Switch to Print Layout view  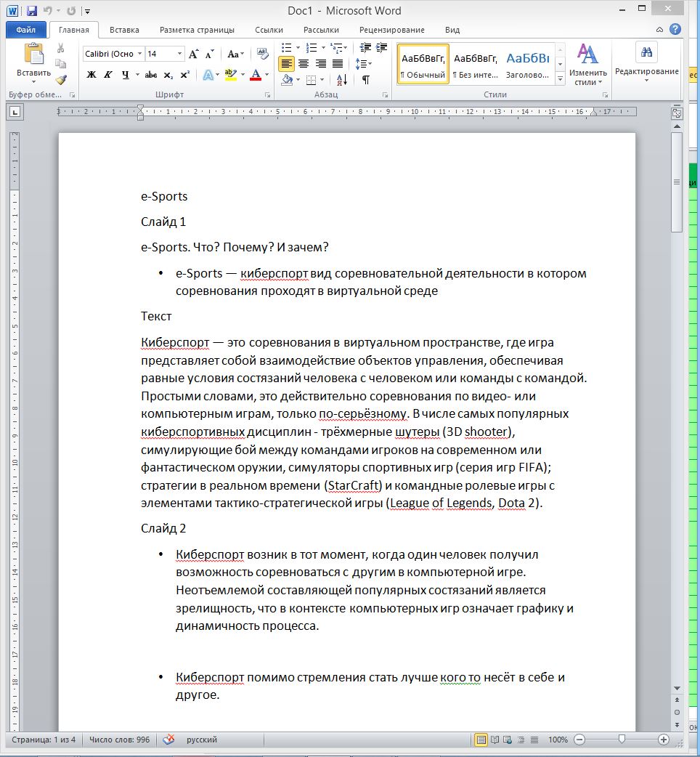pos(481,739)
